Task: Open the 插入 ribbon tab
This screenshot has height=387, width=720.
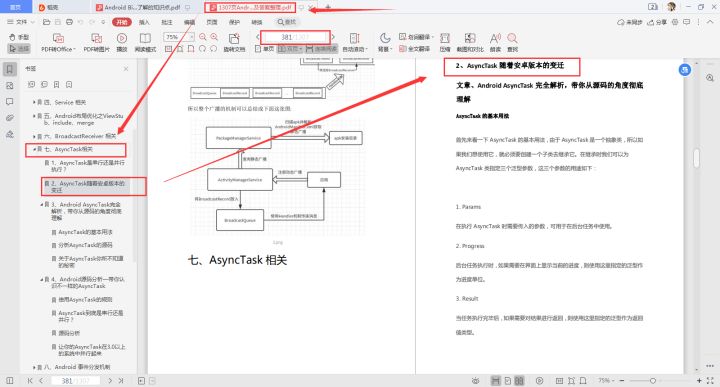Action: (x=144, y=22)
